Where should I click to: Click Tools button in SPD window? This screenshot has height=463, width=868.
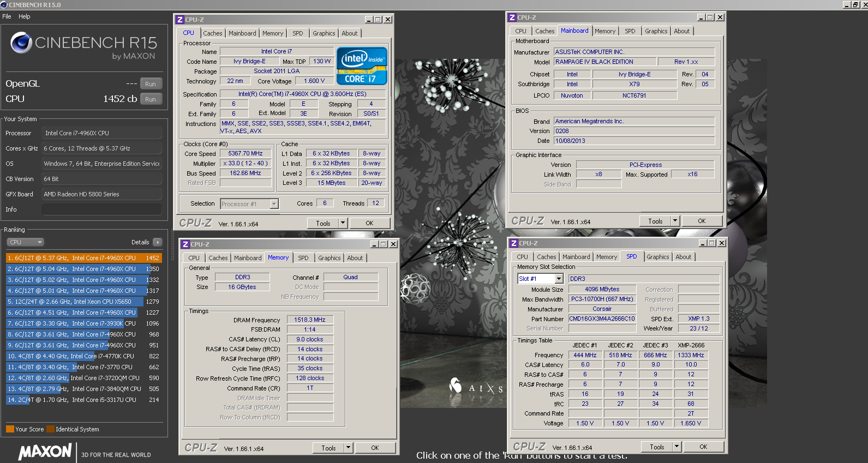tap(657, 447)
